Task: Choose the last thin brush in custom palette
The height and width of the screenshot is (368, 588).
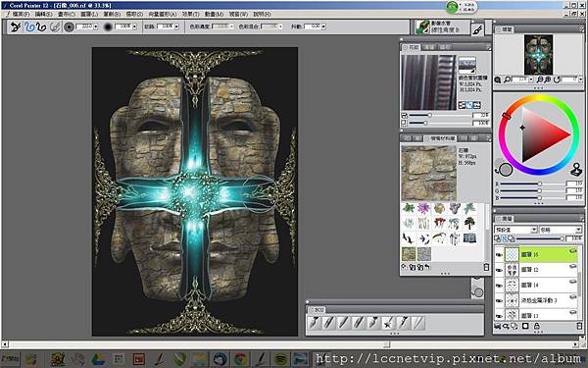Action: pos(417,323)
